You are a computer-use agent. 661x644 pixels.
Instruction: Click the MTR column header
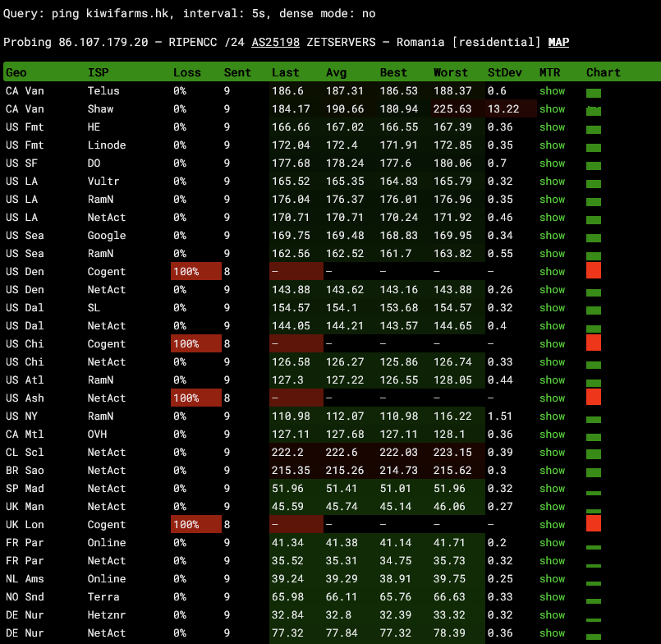pyautogui.click(x=549, y=72)
